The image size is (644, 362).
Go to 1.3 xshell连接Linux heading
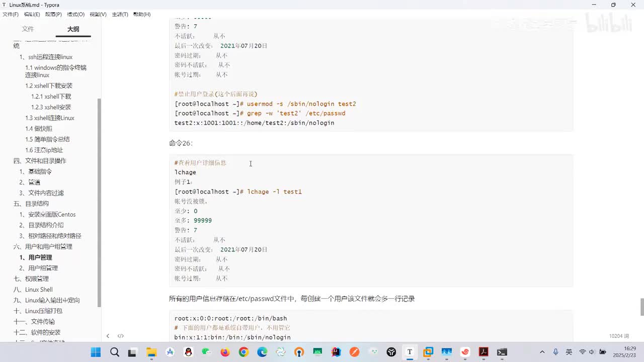(x=50, y=118)
